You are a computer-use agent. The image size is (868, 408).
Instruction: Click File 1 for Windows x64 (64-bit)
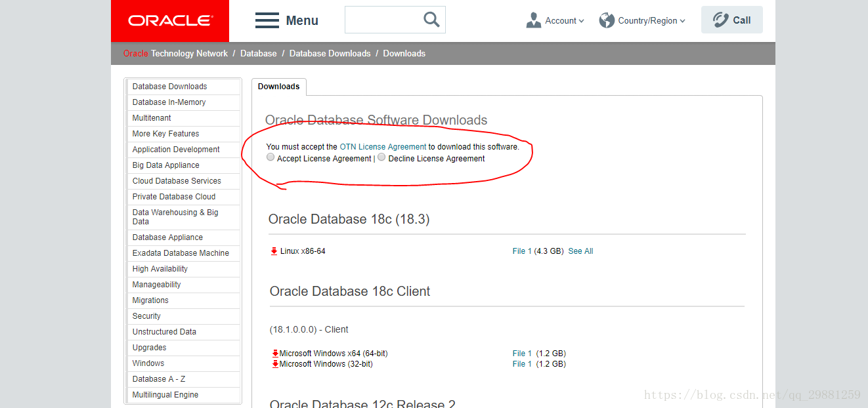tap(523, 354)
